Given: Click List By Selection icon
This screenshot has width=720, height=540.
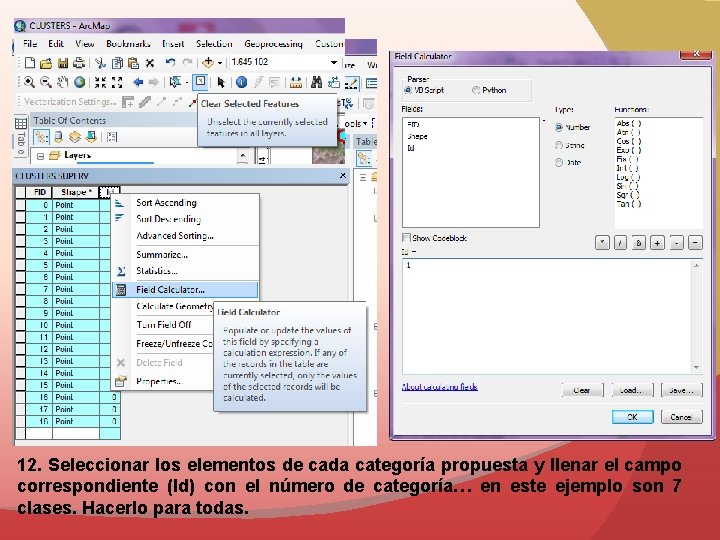Looking at the screenshot, I should pos(91,137).
